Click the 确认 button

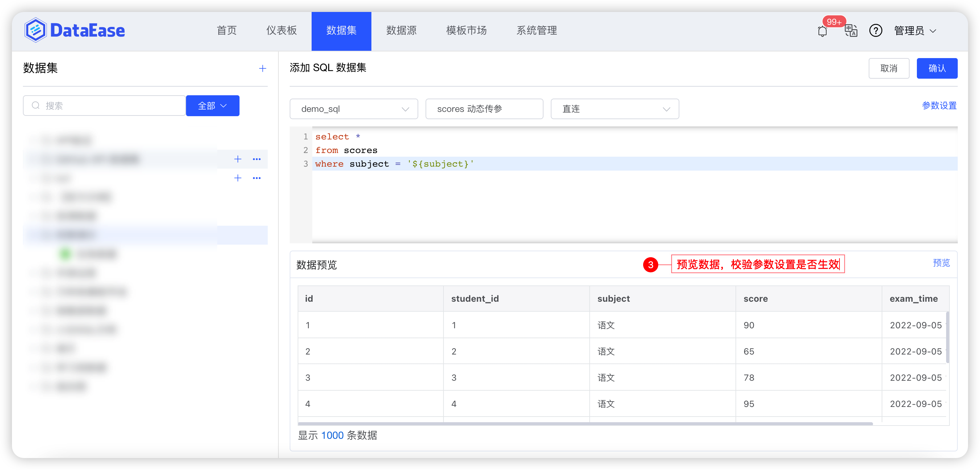[x=937, y=68]
